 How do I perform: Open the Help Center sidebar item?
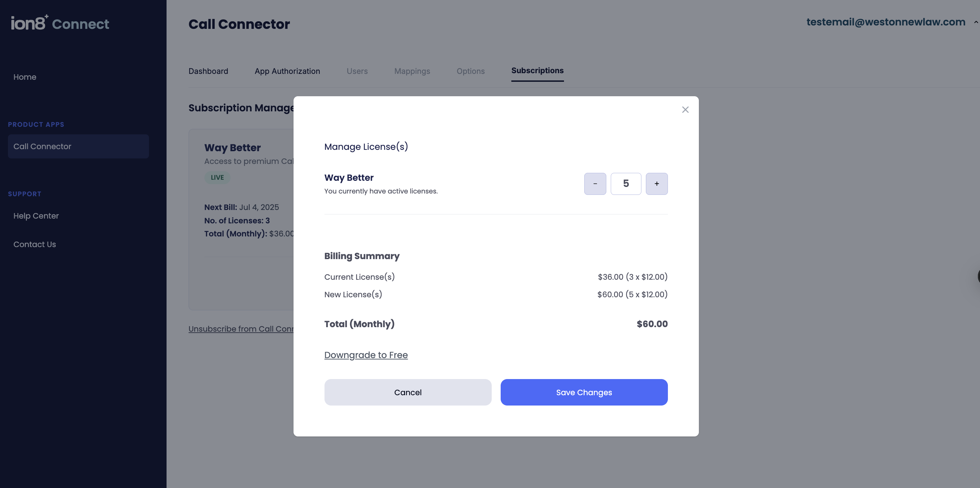pyautogui.click(x=36, y=216)
